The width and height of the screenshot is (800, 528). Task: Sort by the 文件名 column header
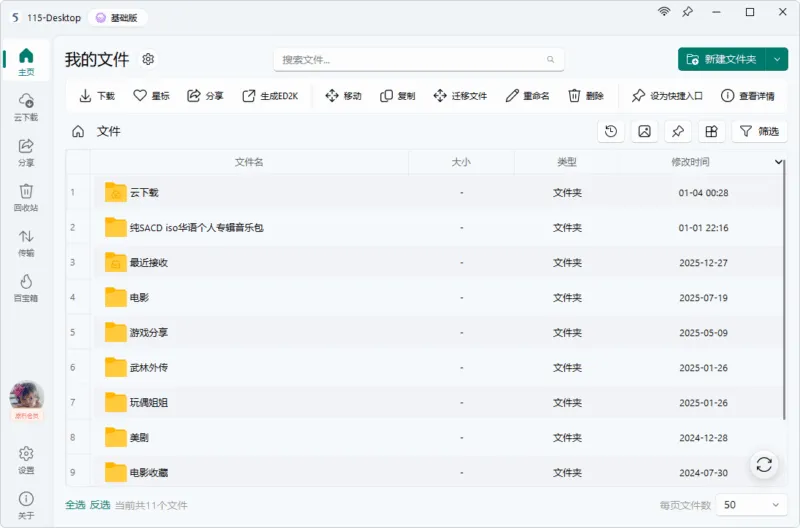point(249,162)
